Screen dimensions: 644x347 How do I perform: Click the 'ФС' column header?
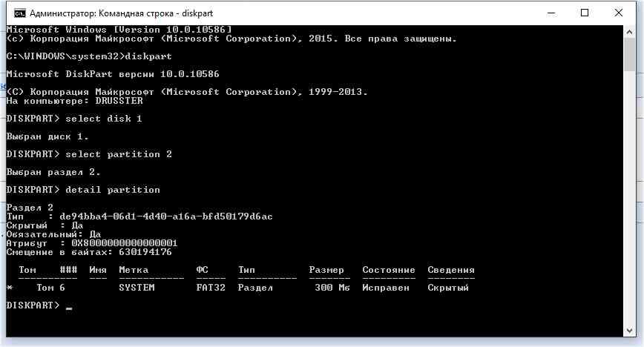point(202,270)
